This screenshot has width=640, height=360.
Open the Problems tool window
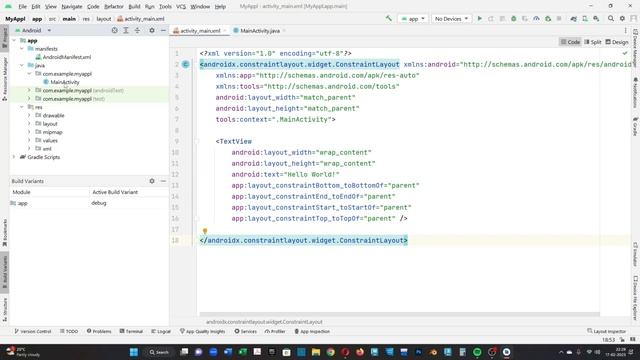click(x=99, y=331)
